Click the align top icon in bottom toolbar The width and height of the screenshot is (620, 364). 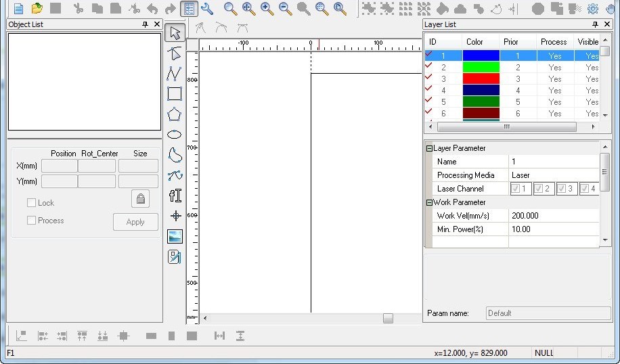click(x=82, y=336)
